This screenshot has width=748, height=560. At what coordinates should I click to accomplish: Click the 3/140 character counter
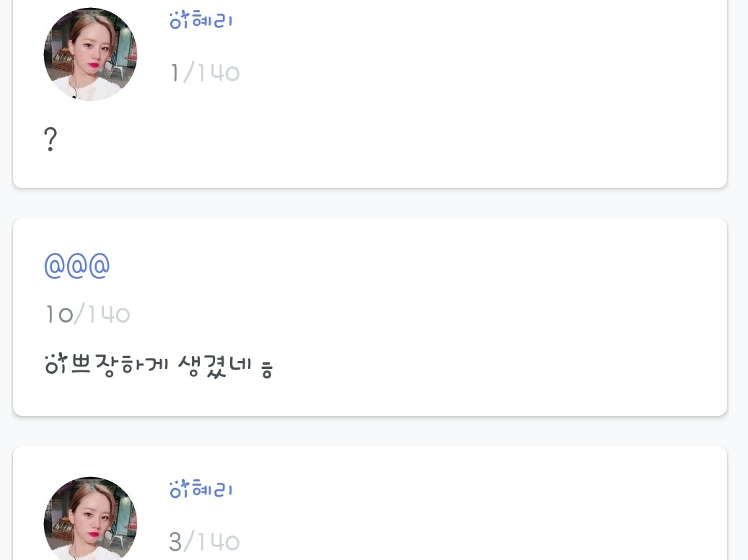204,542
